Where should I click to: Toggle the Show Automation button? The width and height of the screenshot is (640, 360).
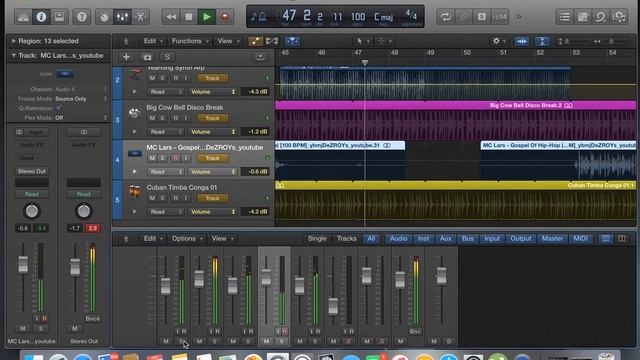coord(255,41)
